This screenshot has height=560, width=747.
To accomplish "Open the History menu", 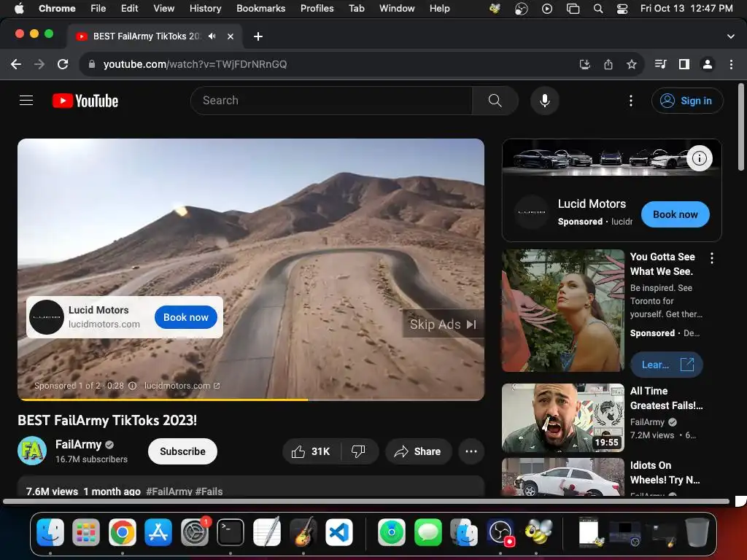I will click(x=205, y=8).
